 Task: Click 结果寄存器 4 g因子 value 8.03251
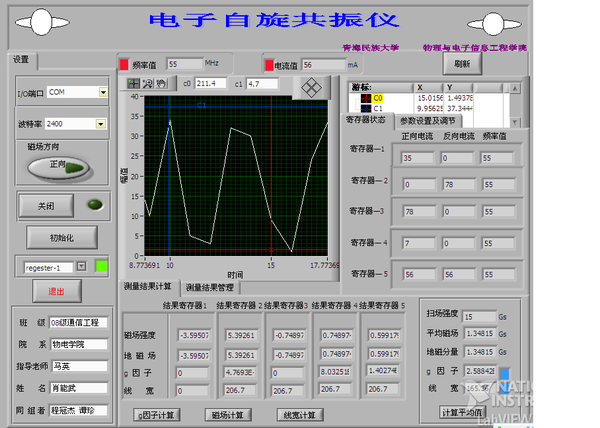[x=336, y=372]
